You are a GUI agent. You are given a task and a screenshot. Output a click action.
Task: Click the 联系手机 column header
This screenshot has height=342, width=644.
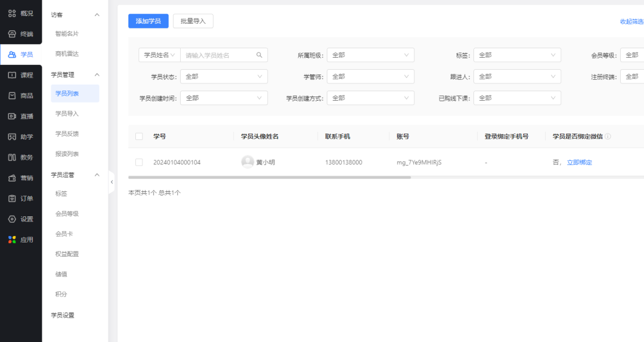(338, 136)
